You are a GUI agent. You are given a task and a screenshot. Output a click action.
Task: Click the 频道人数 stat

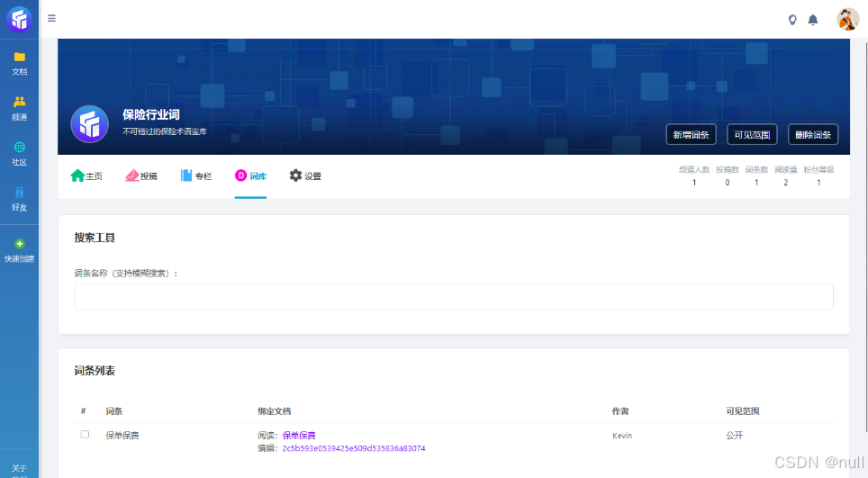[694, 176]
